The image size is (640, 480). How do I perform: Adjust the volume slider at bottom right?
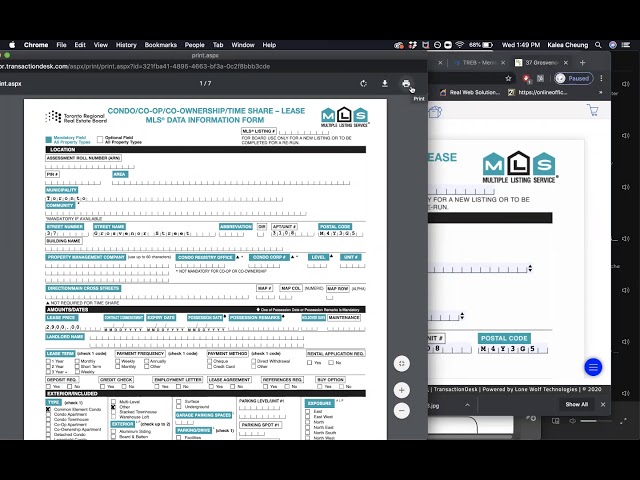(596, 421)
